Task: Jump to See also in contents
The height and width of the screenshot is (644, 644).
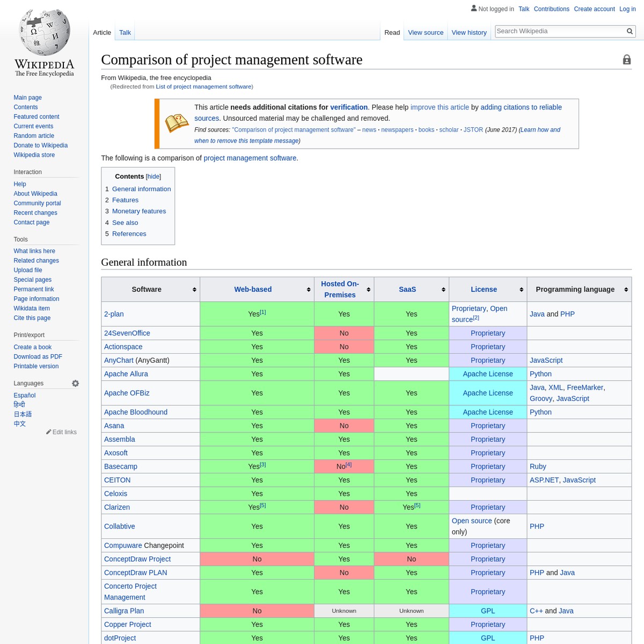Action: point(125,223)
